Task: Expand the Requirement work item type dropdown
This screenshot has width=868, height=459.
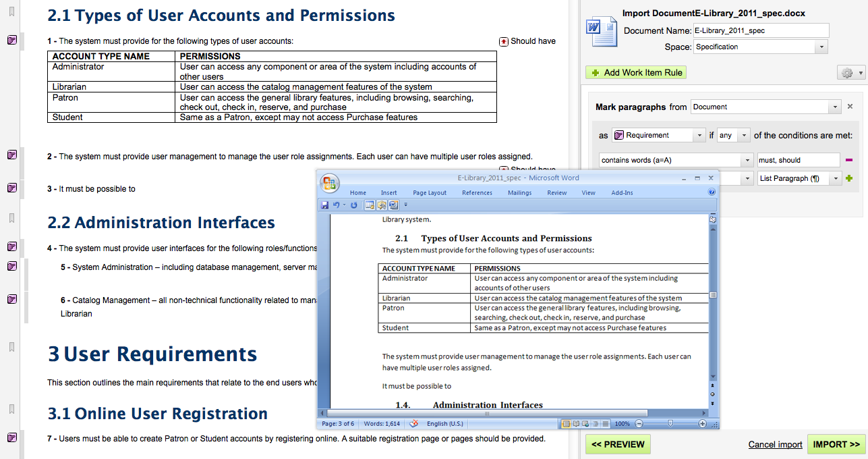Action: point(658,135)
